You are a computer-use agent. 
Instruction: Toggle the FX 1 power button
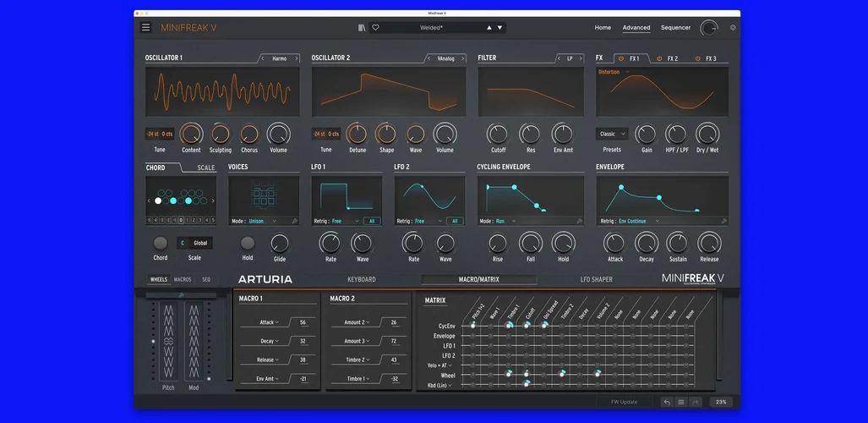tap(621, 58)
